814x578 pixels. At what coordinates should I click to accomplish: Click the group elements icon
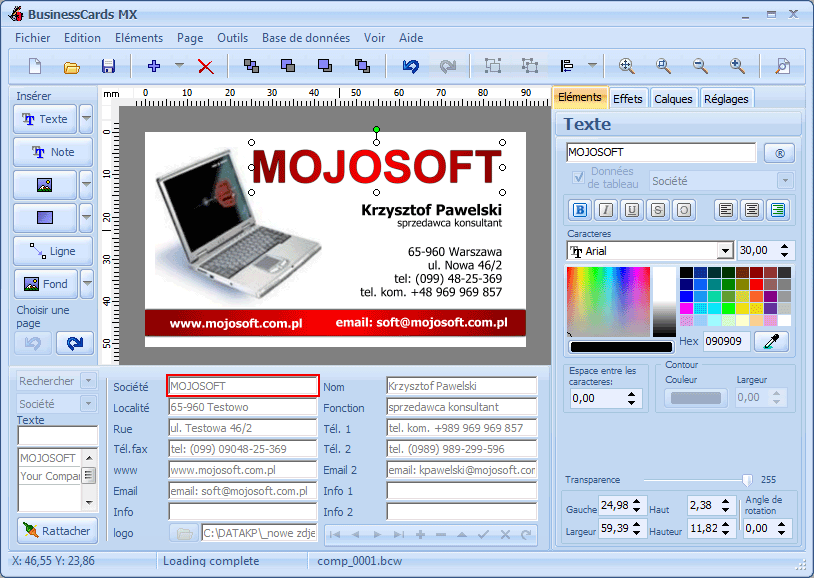point(493,66)
